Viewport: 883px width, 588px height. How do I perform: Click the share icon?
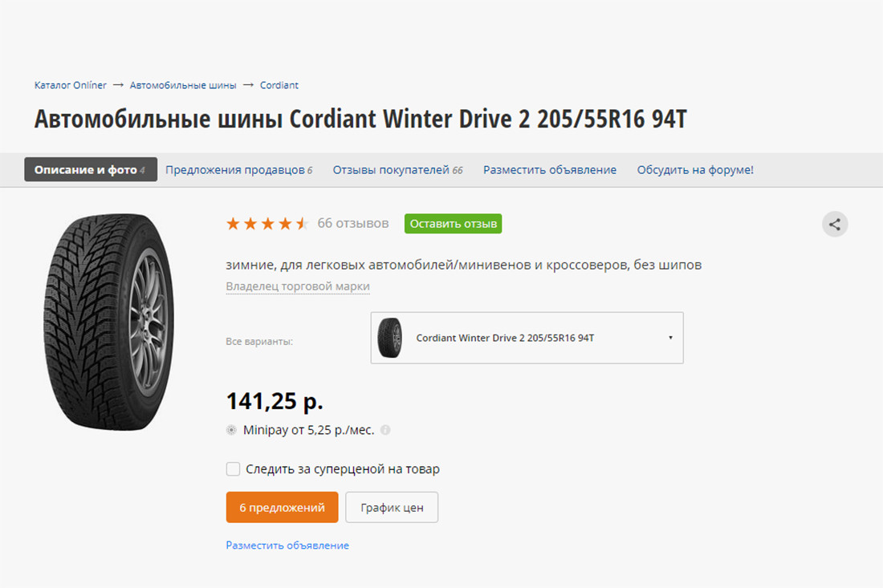pos(835,225)
